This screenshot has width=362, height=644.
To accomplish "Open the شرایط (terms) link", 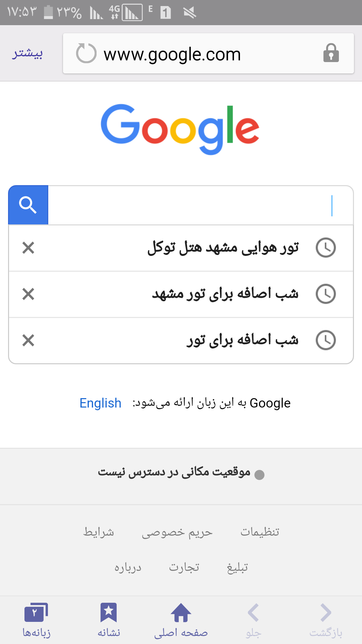I will click(x=99, y=532).
